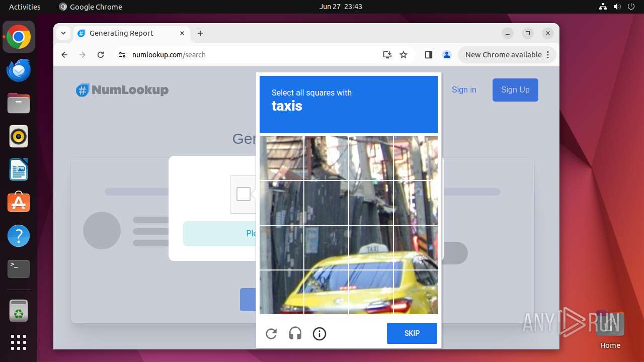
Task: View site information icon in address bar
Action: tap(122, 55)
